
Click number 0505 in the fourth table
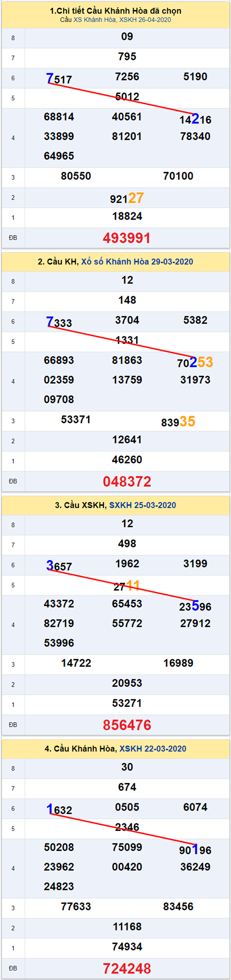(x=127, y=808)
